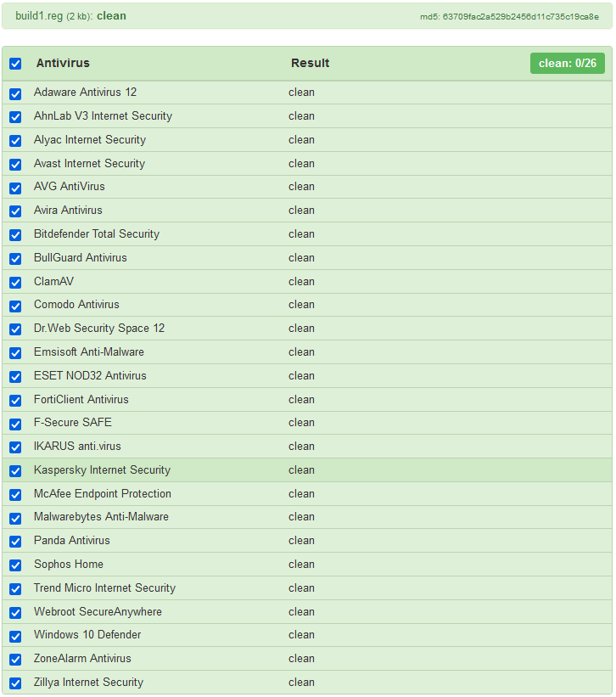Disable the Windows 10 Defender checkbox
Viewport: 616px width, 697px height.
pos(15,636)
